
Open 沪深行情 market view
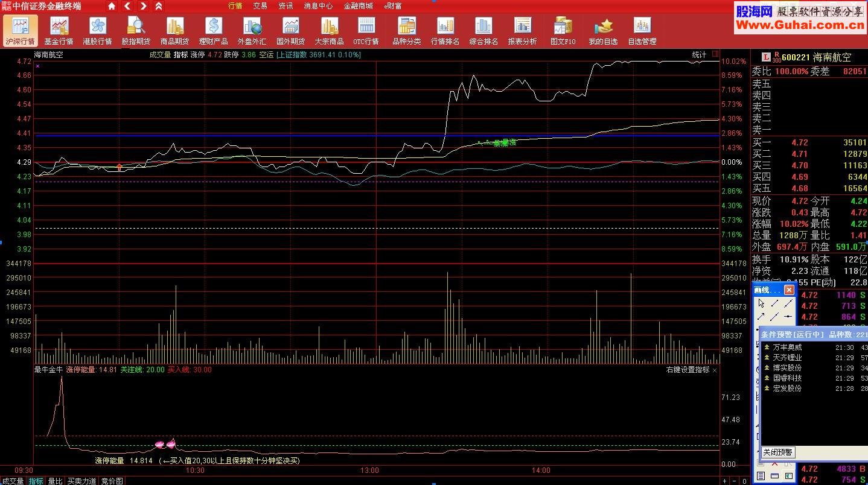20,31
